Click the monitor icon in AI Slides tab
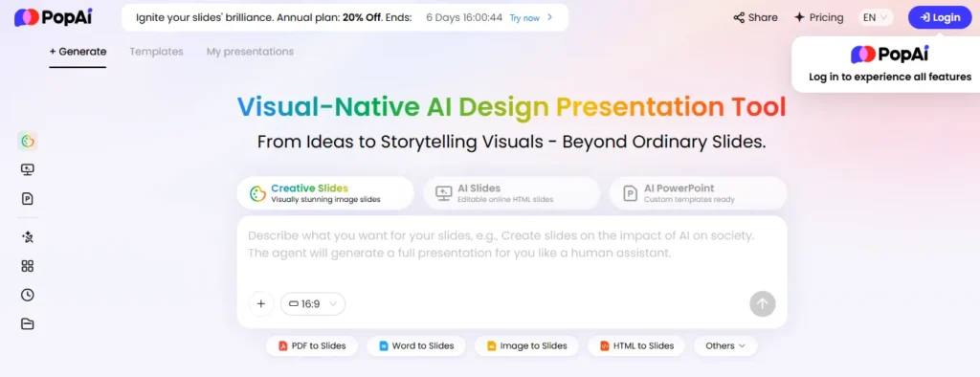980x377 pixels. tap(444, 193)
